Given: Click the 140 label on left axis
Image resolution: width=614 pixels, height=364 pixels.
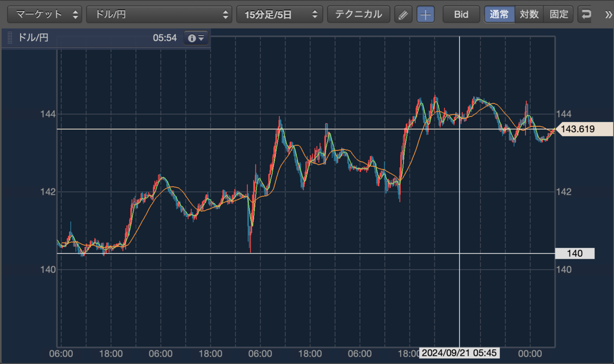Looking at the screenshot, I should pos(48,269).
